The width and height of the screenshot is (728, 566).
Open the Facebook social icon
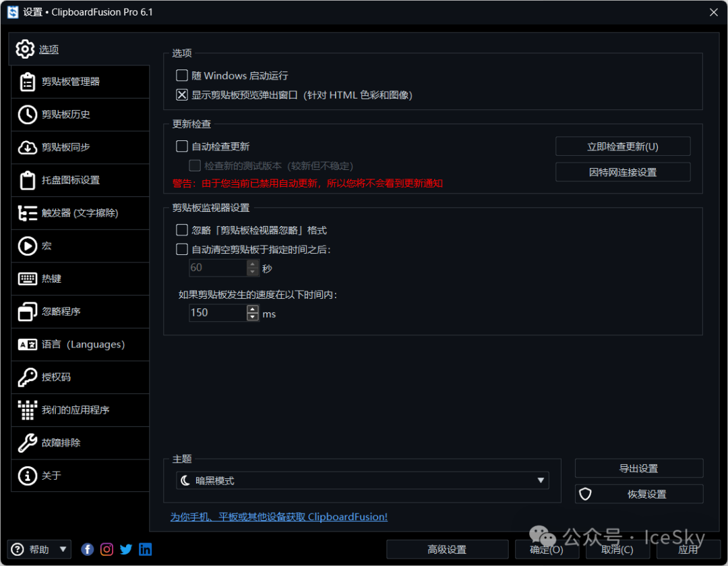point(88,549)
